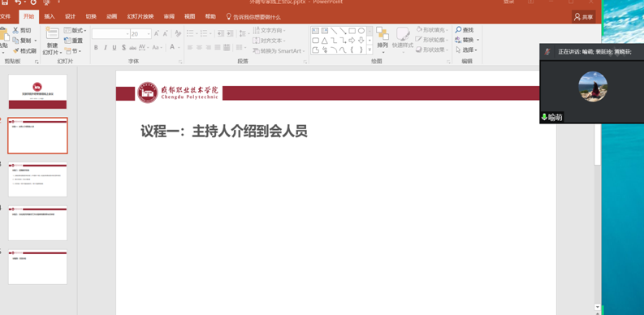This screenshot has width=644, height=315.
Task: Convert to SmartArt (转换为 SmartArt)
Action: 279,51
